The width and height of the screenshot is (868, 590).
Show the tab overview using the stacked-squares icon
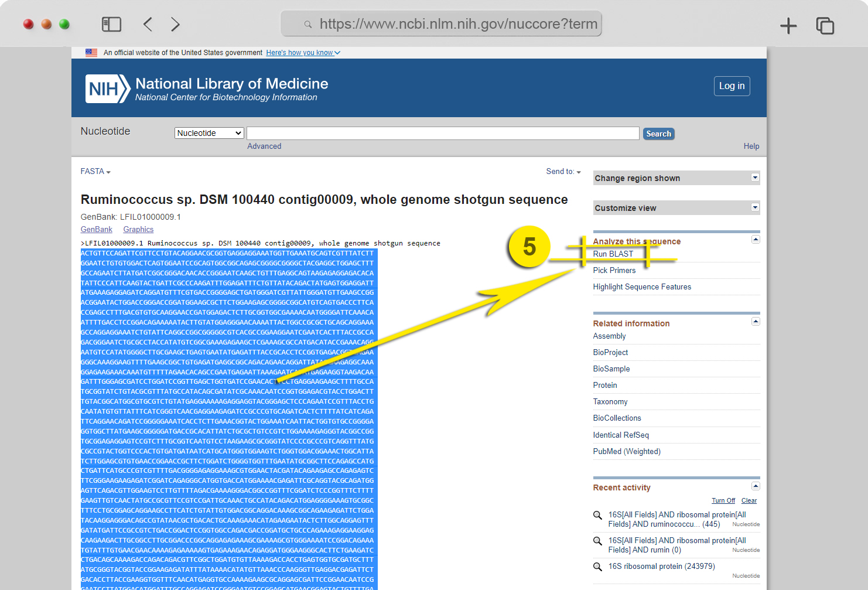825,26
